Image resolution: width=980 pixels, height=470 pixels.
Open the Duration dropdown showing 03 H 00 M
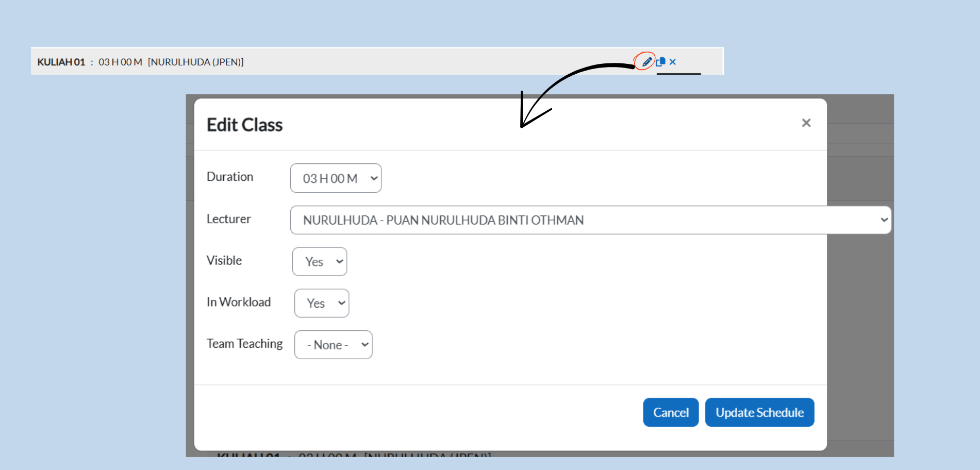point(336,178)
